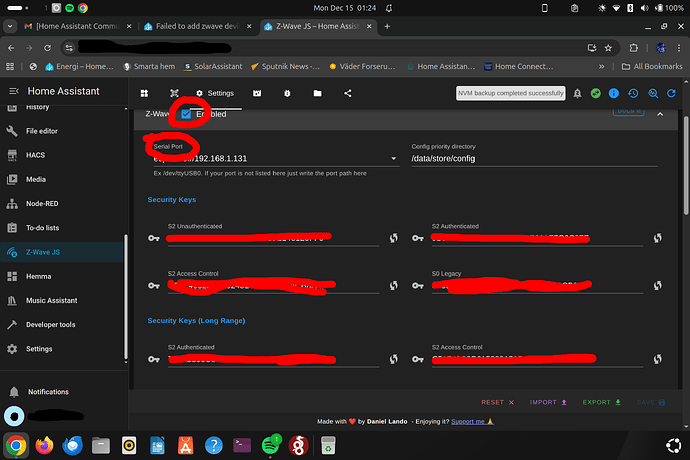Open the debug bug icon tab
This screenshot has width=690, height=460.
287,93
